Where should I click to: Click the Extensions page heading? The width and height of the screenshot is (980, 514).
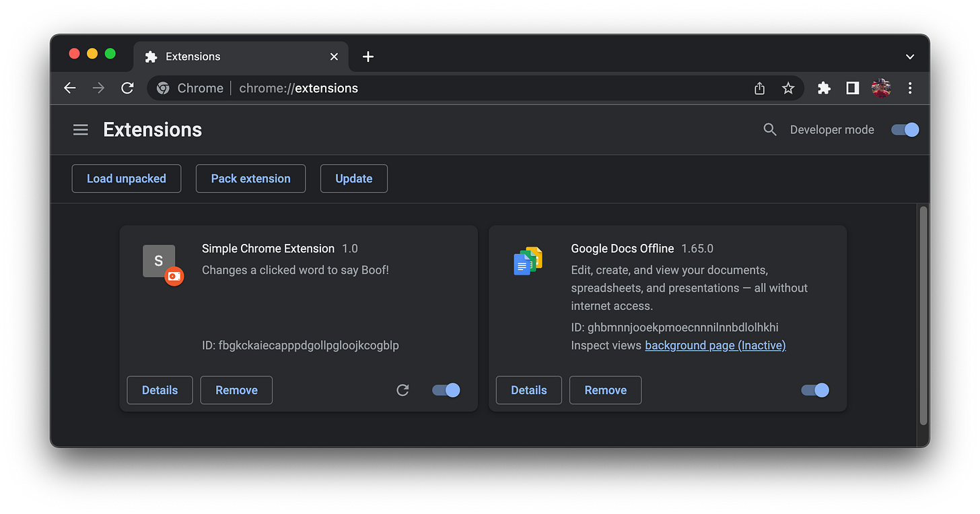[x=153, y=130]
